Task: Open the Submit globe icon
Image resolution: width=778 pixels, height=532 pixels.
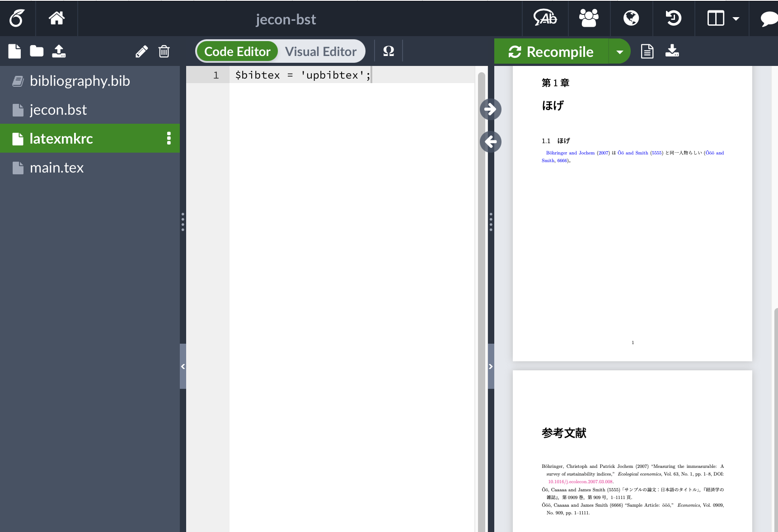Action: click(x=631, y=19)
